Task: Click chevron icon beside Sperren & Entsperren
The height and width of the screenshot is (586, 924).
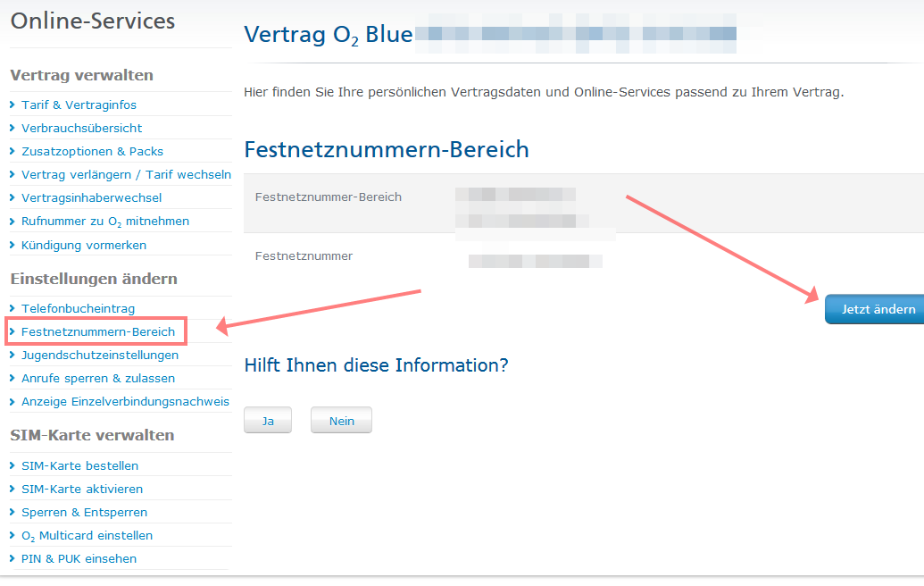Action: pos(12,513)
